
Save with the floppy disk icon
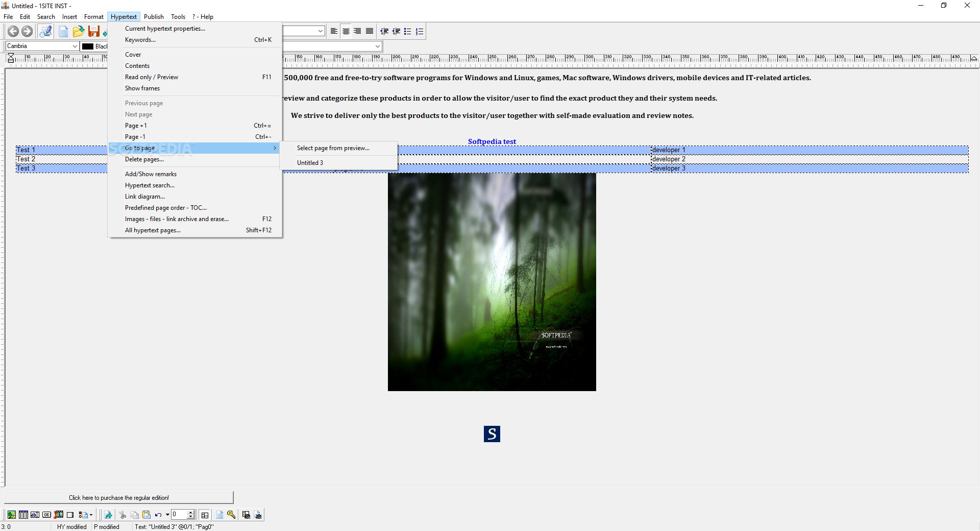click(94, 31)
